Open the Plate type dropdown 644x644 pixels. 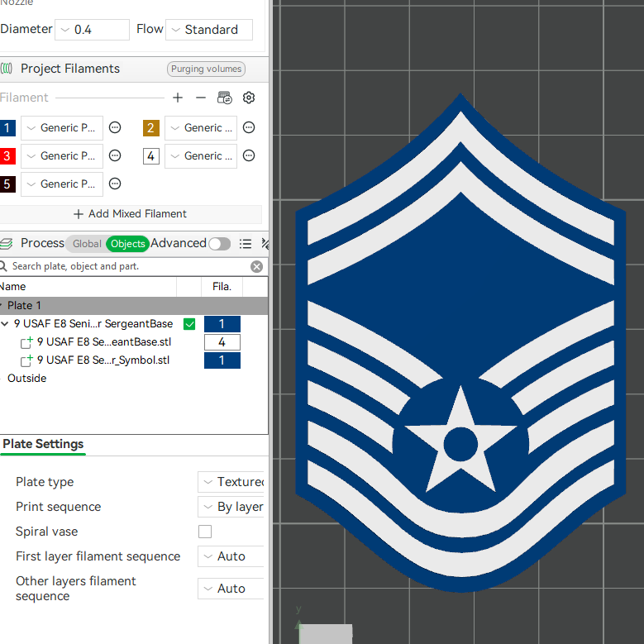tap(231, 482)
